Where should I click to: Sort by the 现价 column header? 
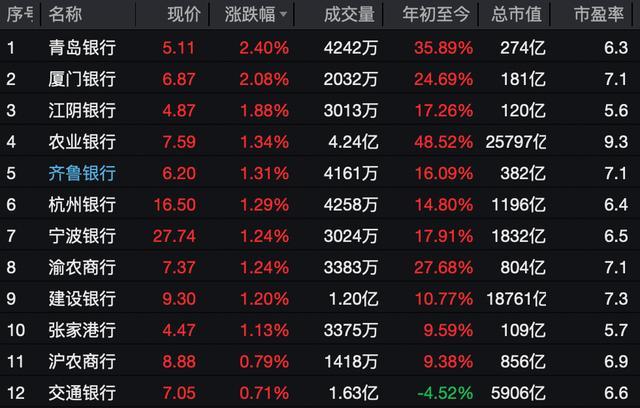point(184,15)
